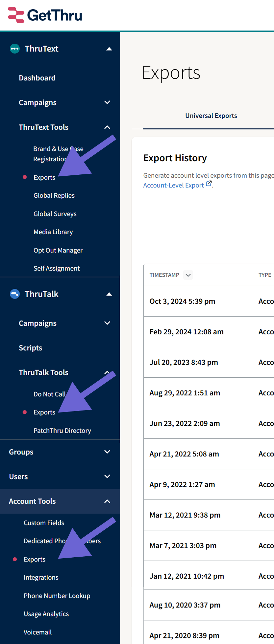Expand ThruText Campaigns submenu
This screenshot has height=644, width=274.
tap(107, 102)
